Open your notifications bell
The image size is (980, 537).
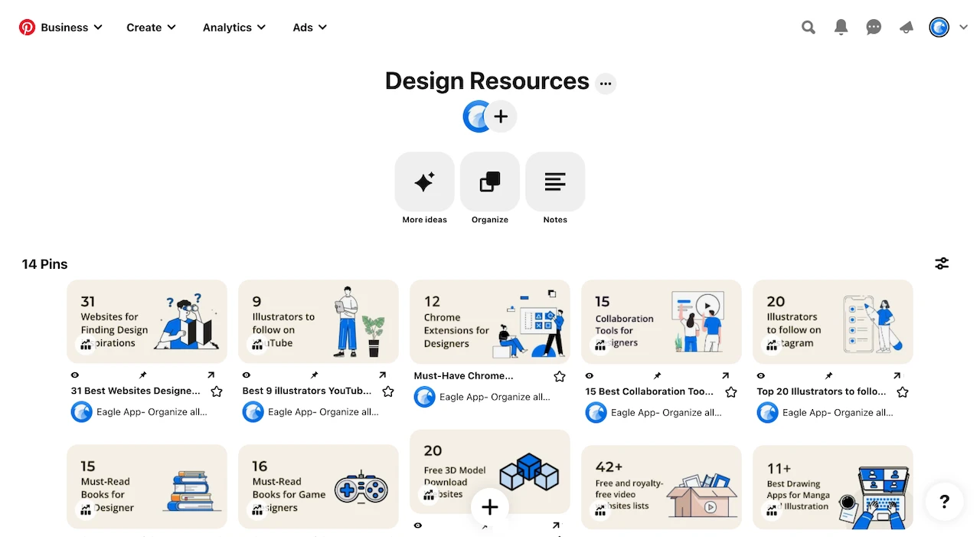click(841, 27)
